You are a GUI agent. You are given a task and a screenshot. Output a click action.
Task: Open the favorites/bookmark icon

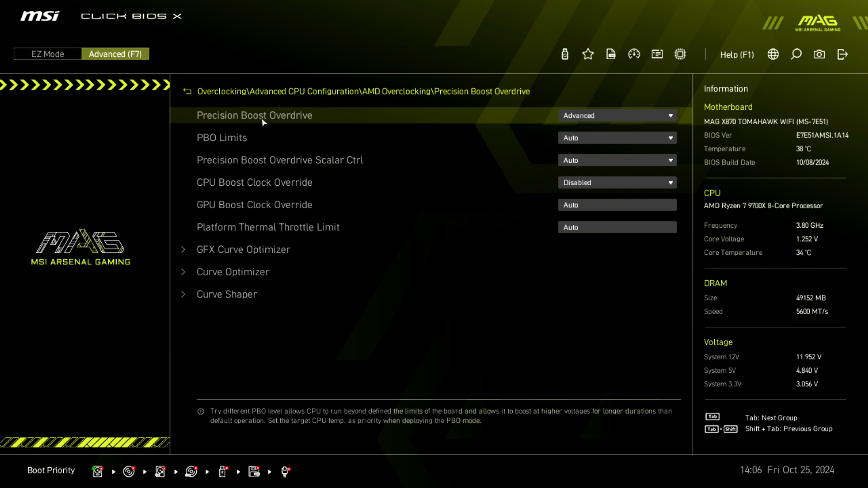[x=588, y=54]
